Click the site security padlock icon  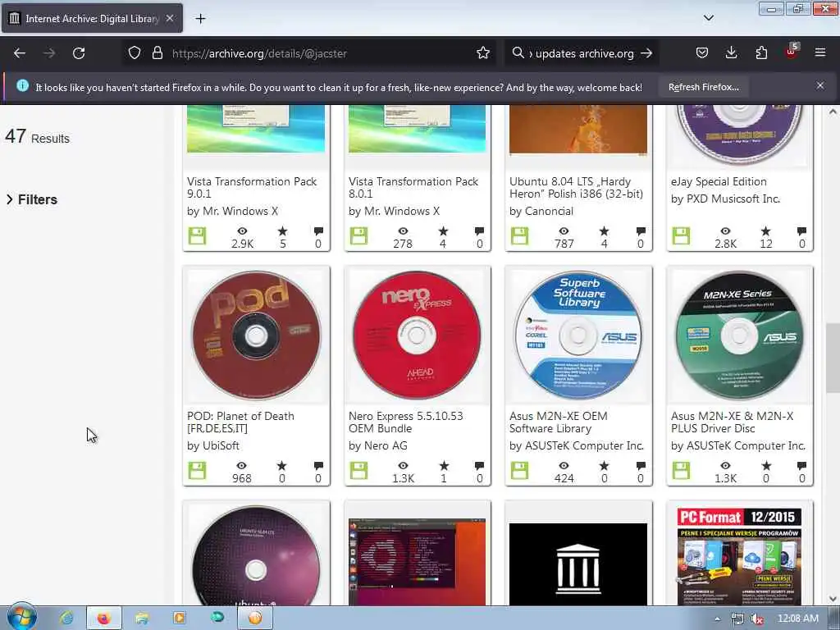(x=157, y=53)
